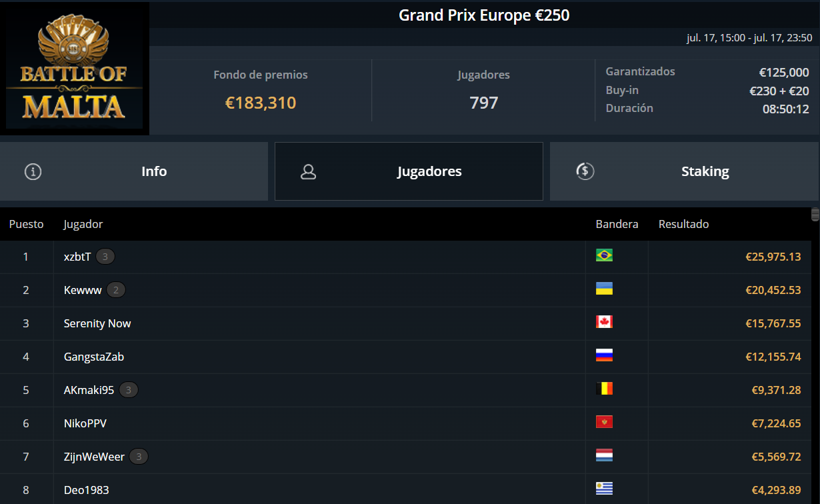The height and width of the screenshot is (504, 820).
Task: Click the Garantizados label
Action: click(640, 71)
